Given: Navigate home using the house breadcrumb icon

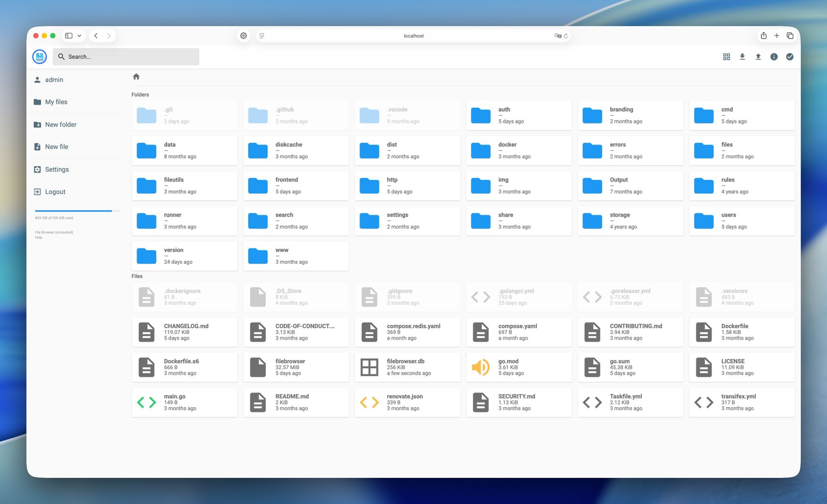Looking at the screenshot, I should coord(136,76).
